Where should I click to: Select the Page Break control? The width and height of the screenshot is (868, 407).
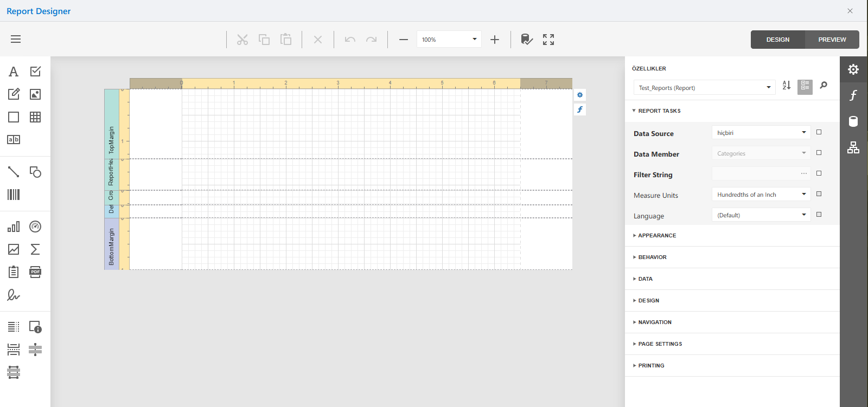click(14, 350)
